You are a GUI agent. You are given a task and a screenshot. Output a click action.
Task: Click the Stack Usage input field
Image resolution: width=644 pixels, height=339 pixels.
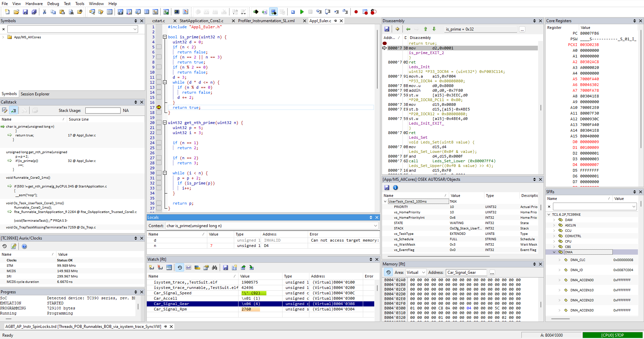[x=103, y=111]
